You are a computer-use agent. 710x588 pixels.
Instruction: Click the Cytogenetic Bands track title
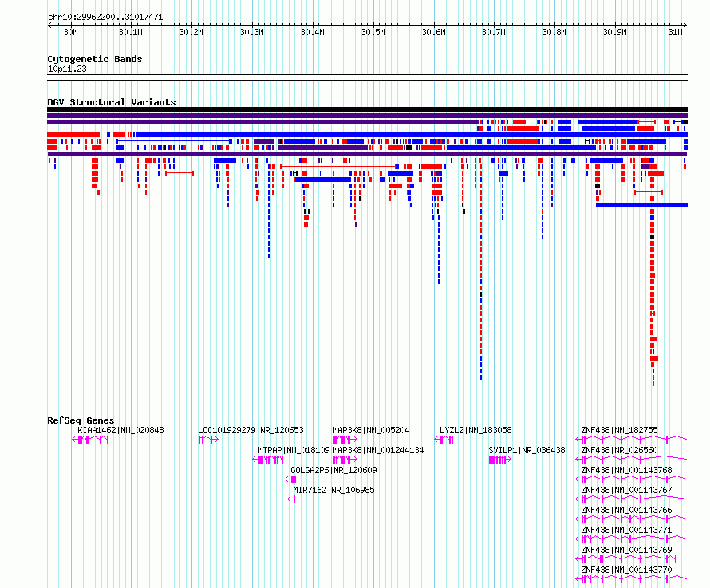tap(95, 59)
